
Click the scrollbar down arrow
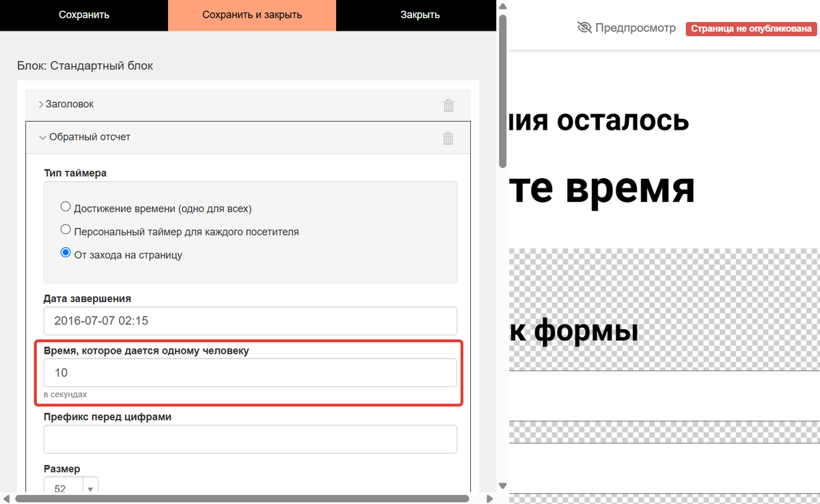[503, 486]
